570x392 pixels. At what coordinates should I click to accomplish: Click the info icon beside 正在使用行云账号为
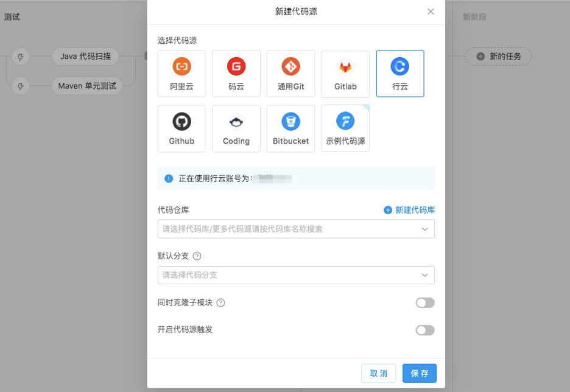pyautogui.click(x=169, y=178)
